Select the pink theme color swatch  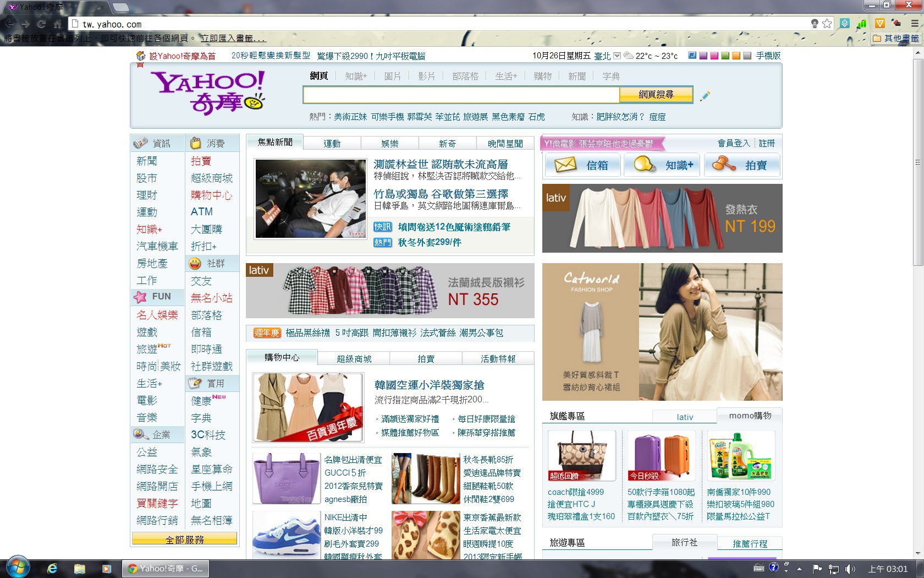pos(714,56)
